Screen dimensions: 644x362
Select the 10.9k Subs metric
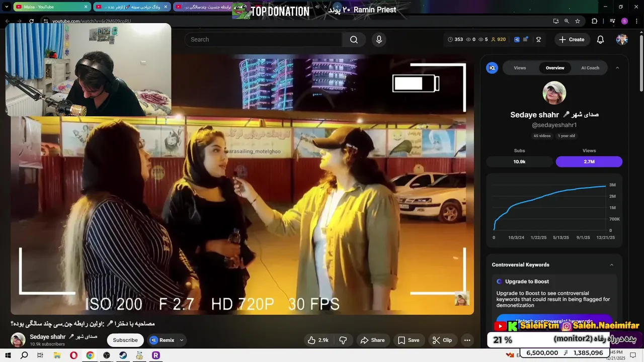tap(519, 162)
